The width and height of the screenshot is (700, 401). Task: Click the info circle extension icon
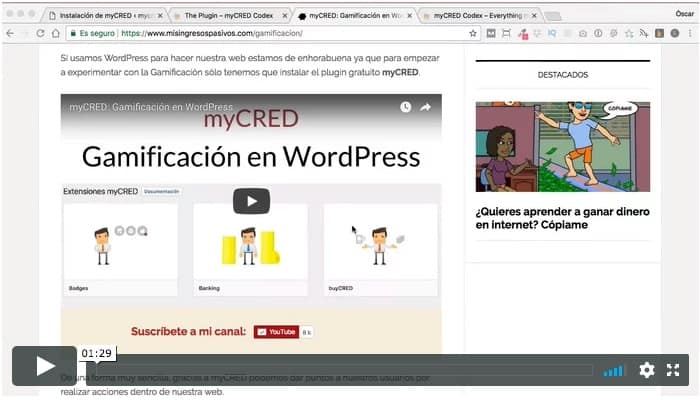pyautogui.click(x=598, y=33)
